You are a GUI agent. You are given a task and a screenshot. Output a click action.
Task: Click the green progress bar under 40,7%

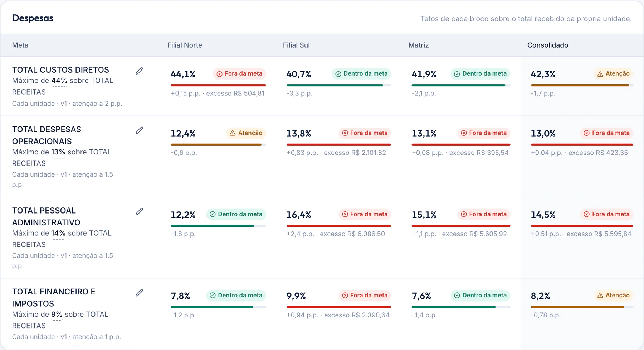pos(335,85)
